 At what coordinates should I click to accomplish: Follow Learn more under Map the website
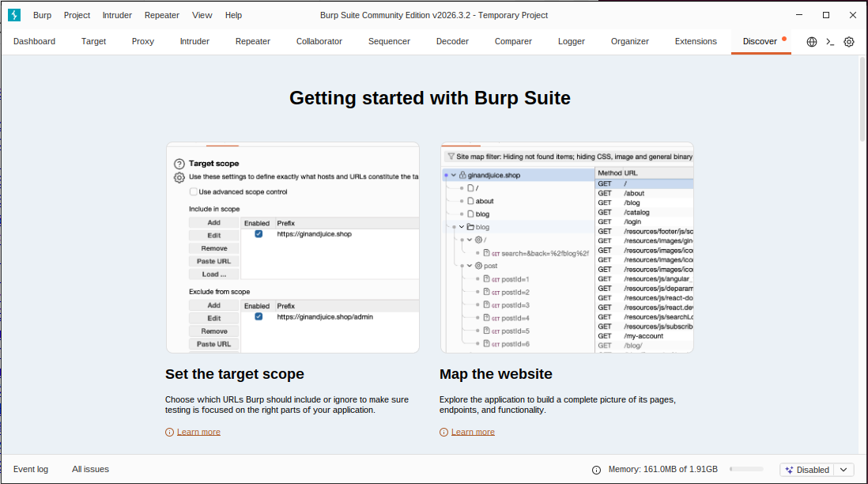pyautogui.click(x=473, y=432)
